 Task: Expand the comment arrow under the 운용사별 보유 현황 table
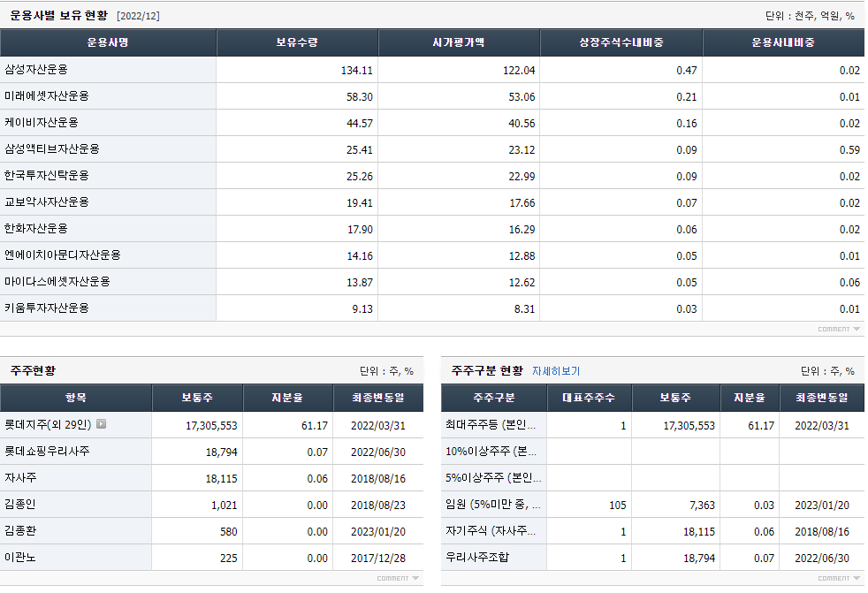(857, 329)
